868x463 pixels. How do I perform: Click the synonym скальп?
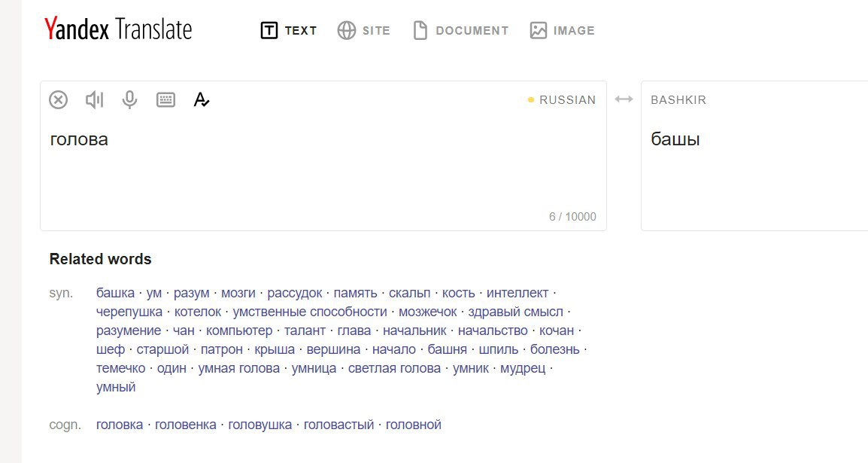(x=410, y=293)
